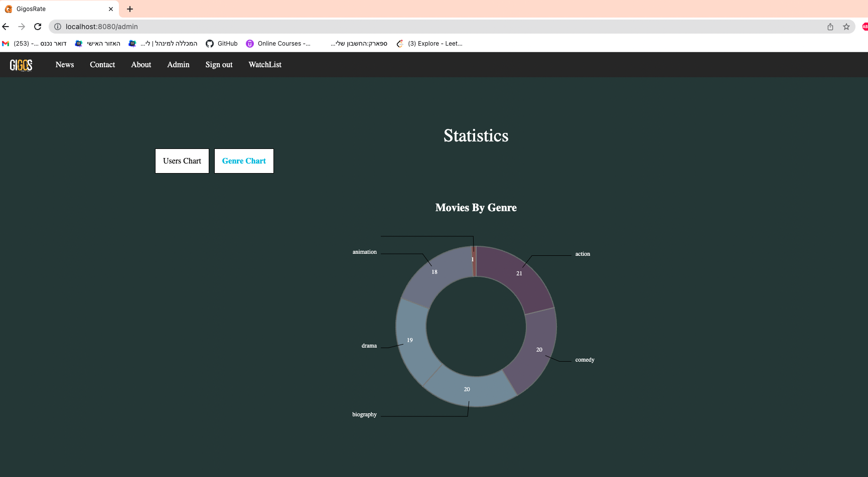Select the GigosRate browser tab
Screen dimensions: 868x477
59,9
